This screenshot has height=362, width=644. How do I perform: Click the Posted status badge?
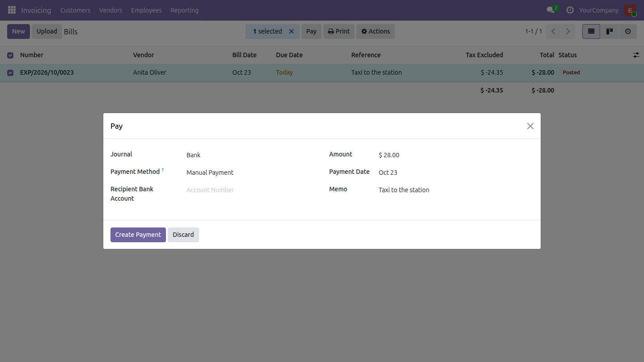(x=571, y=72)
